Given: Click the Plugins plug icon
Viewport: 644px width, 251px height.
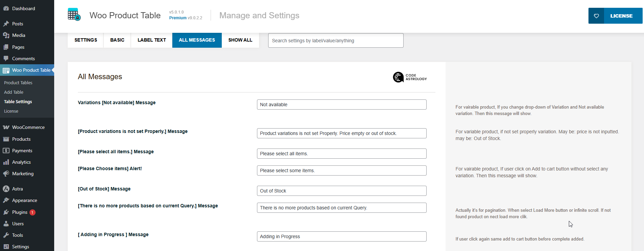Looking at the screenshot, I should (x=6, y=212).
